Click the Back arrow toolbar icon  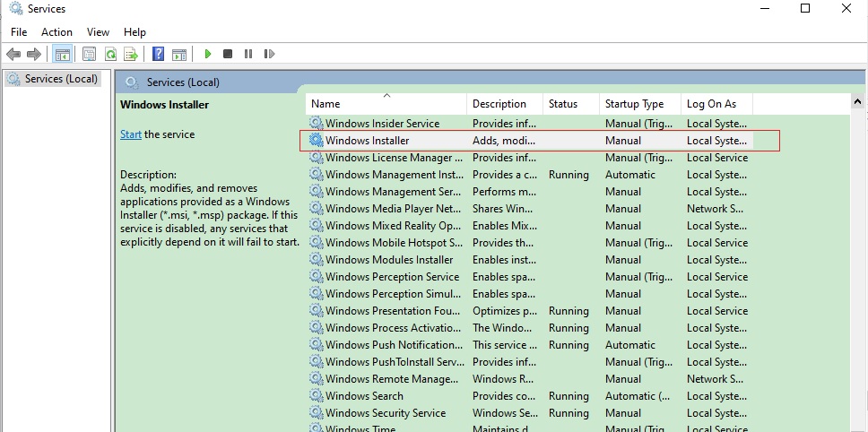tap(13, 54)
